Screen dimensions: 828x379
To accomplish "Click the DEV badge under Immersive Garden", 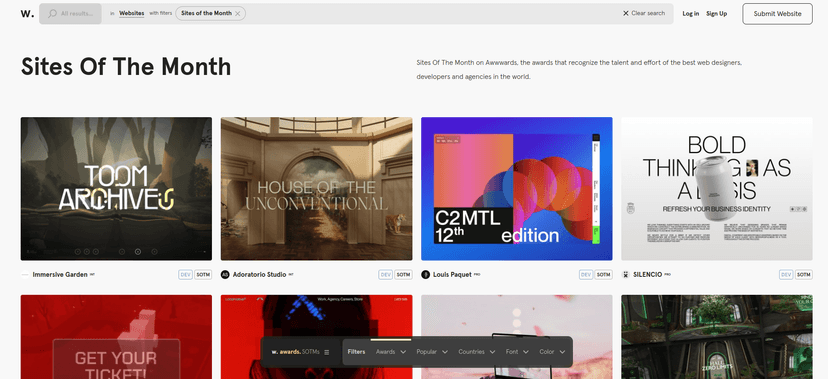I will click(185, 274).
